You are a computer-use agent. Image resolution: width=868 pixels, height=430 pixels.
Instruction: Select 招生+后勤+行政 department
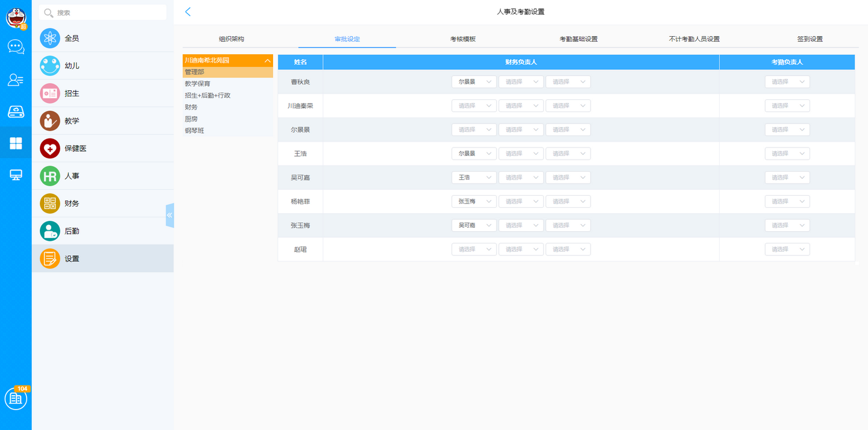(x=228, y=95)
